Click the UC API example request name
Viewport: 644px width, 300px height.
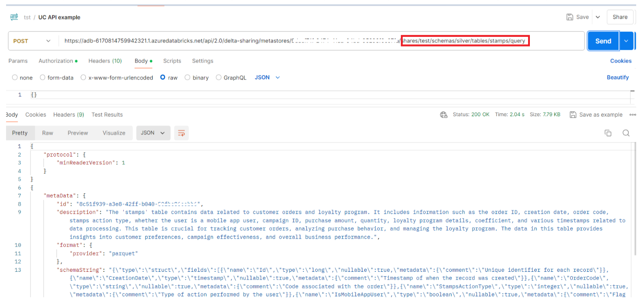coord(59,17)
